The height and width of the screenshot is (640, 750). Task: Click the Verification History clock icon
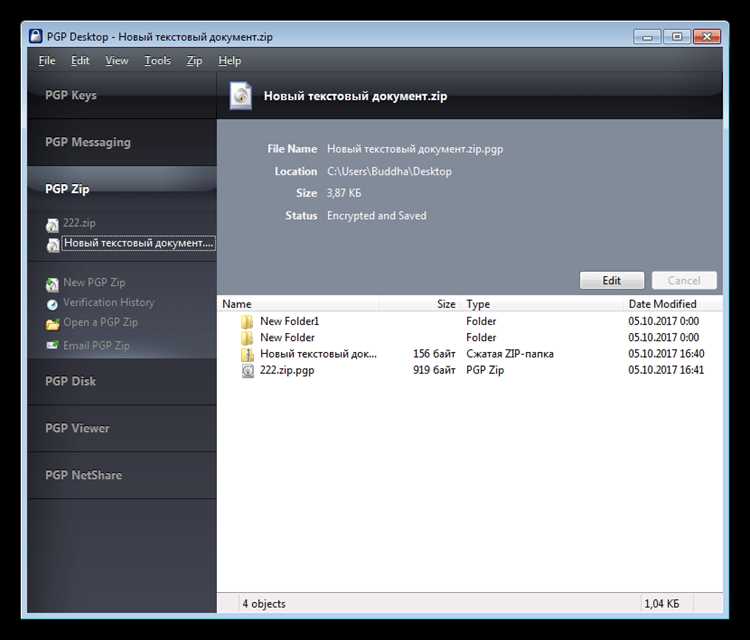pyautogui.click(x=52, y=304)
